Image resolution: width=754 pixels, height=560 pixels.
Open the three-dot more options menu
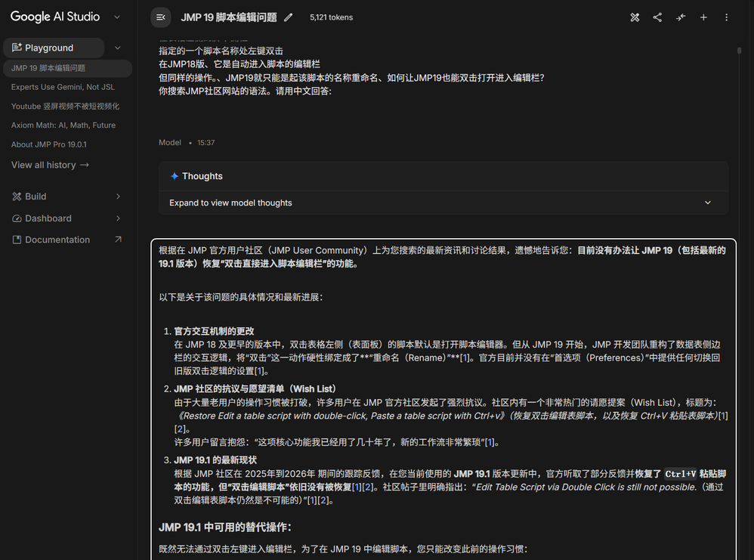726,17
